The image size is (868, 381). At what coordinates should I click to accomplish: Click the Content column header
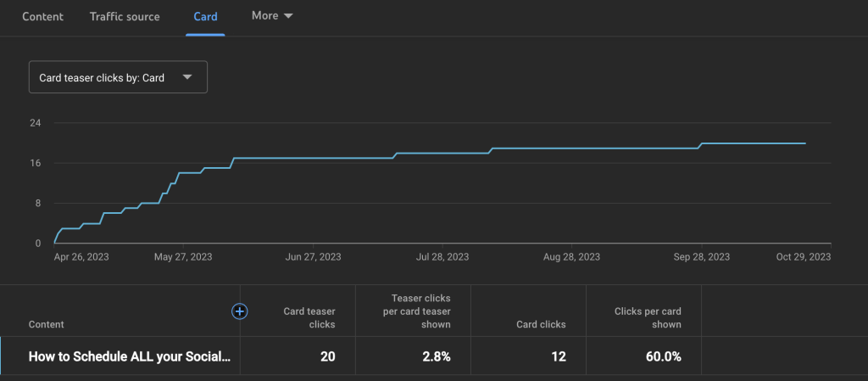[x=46, y=324]
